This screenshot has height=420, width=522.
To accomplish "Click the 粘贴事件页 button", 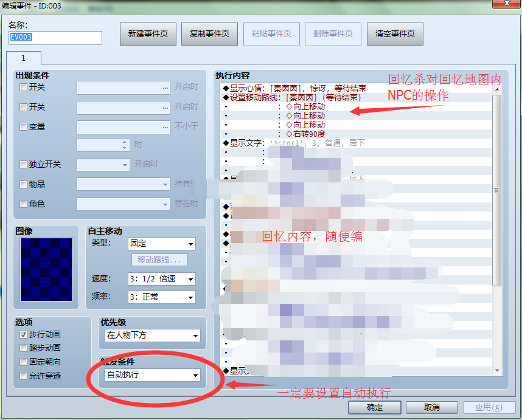I will pos(271,34).
